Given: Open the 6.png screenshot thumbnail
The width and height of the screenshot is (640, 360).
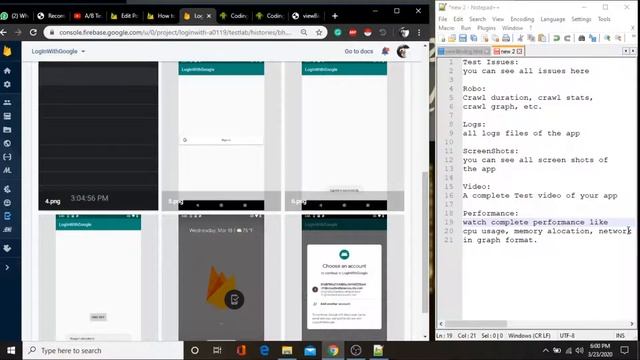Looking at the screenshot, I should pyautogui.click(x=344, y=136).
